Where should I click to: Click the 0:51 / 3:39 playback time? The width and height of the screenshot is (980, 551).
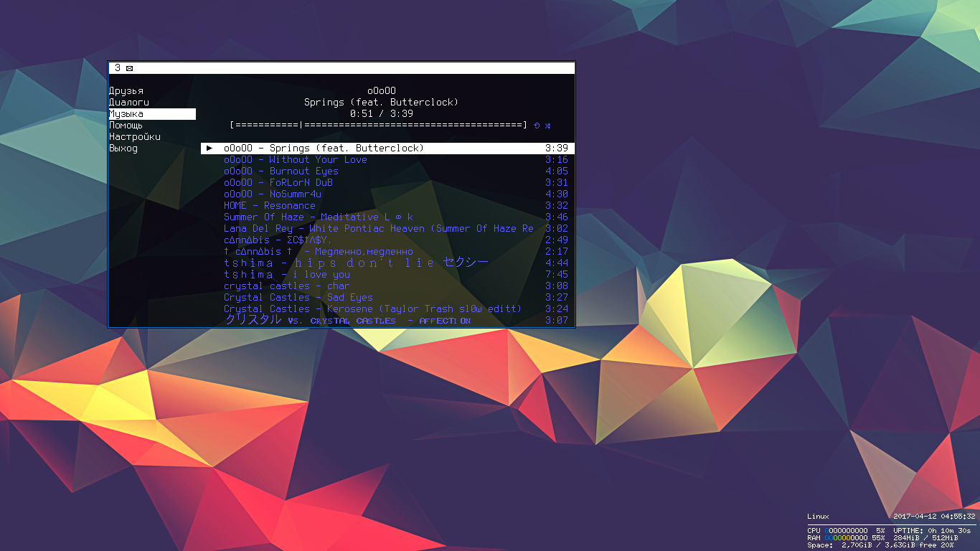point(382,114)
